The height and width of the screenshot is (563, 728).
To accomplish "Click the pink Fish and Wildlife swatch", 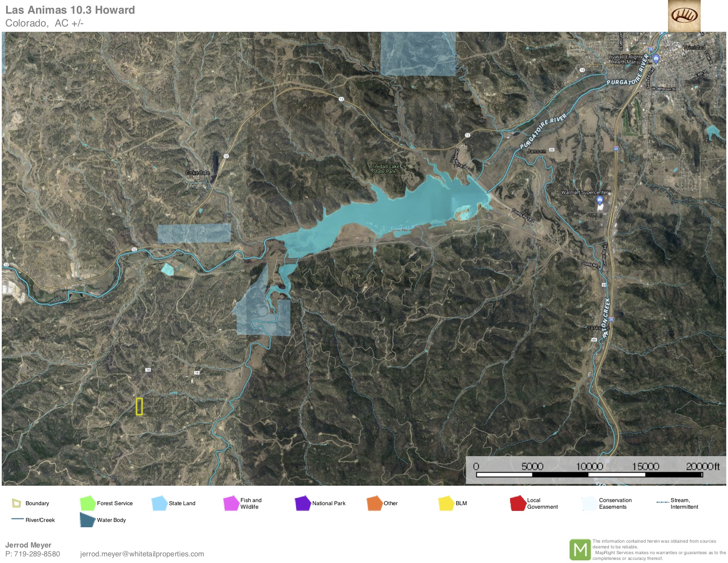I will [x=231, y=503].
